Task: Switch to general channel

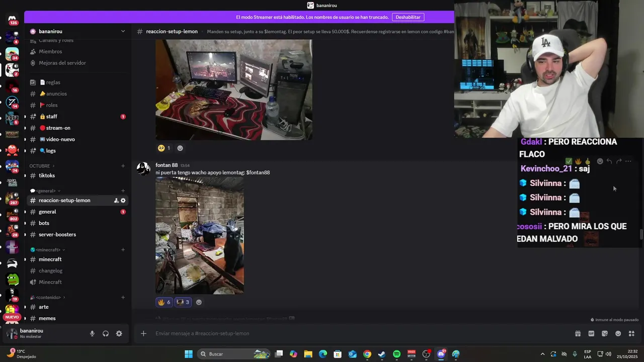Action: click(x=77, y=212)
